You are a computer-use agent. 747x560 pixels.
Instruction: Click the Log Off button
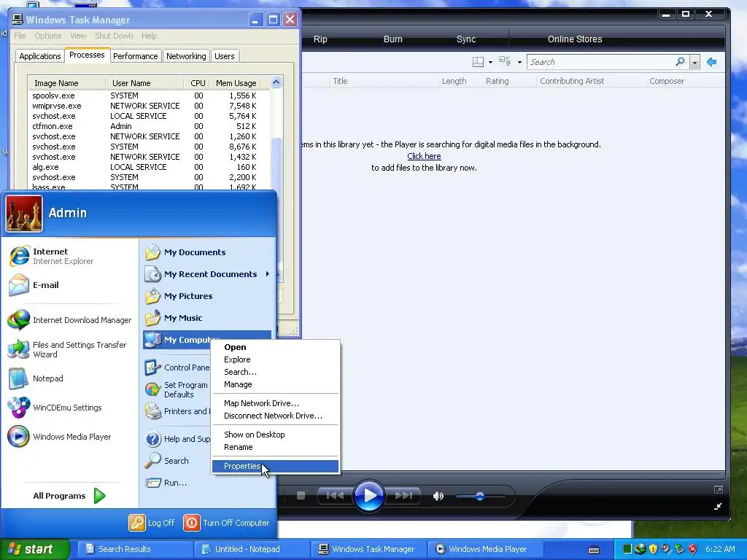click(x=152, y=523)
